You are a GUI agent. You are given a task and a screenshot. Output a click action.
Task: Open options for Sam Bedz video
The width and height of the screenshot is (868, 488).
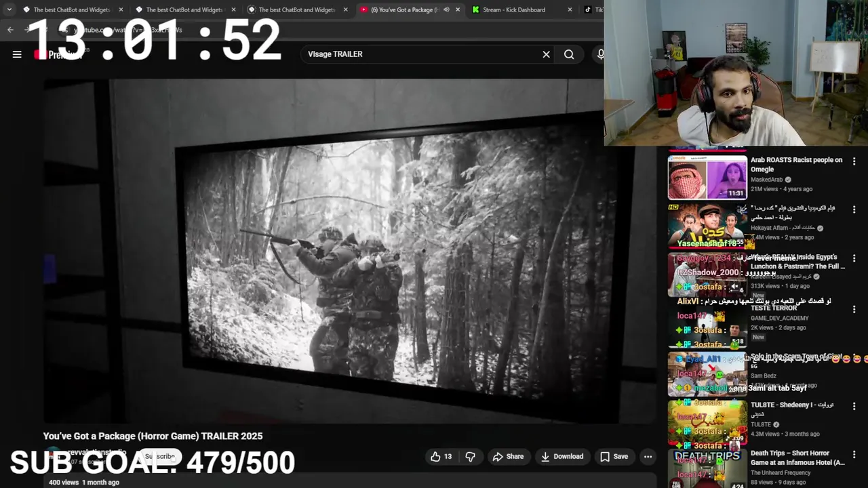pos(854,357)
